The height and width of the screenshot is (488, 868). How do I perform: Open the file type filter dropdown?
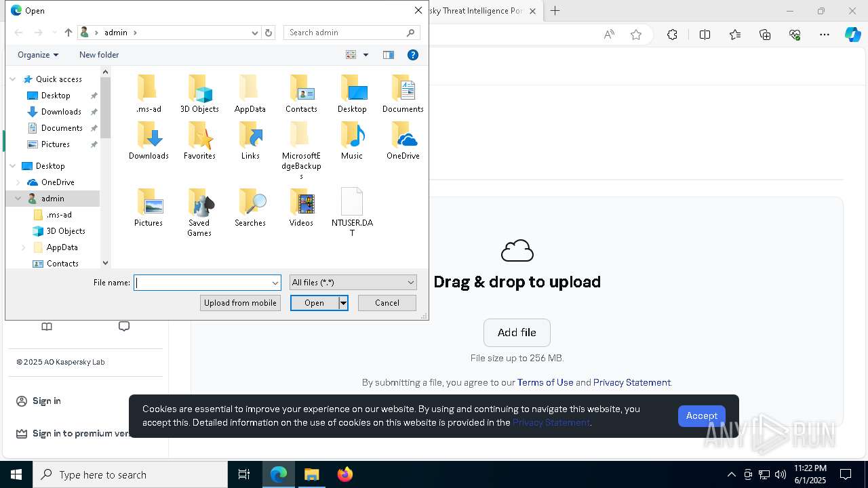353,283
